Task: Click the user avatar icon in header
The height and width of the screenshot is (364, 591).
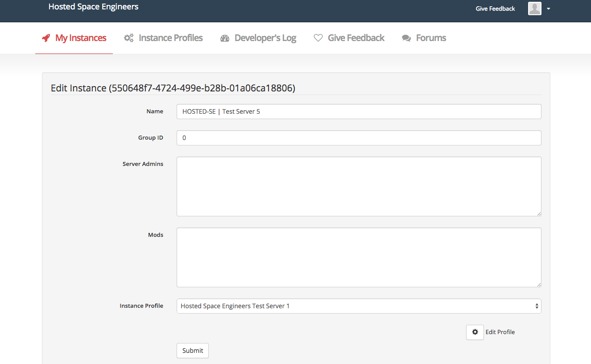Action: (x=535, y=8)
